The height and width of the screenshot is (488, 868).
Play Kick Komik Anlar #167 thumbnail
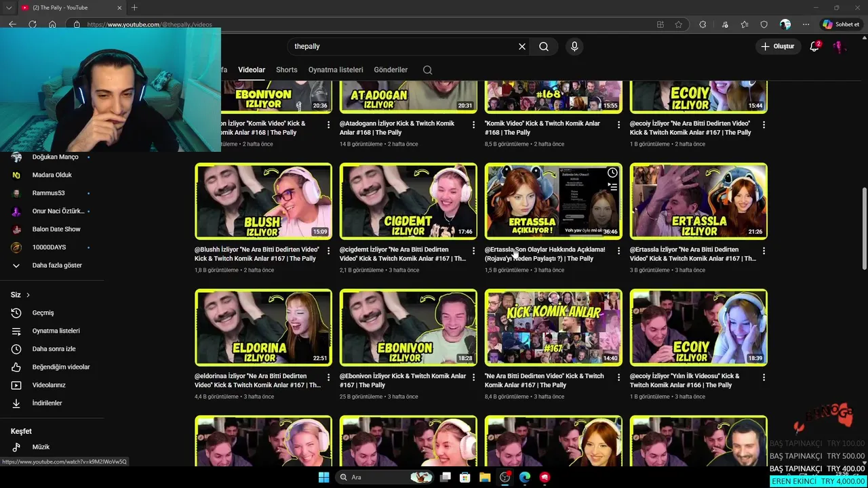click(x=553, y=327)
